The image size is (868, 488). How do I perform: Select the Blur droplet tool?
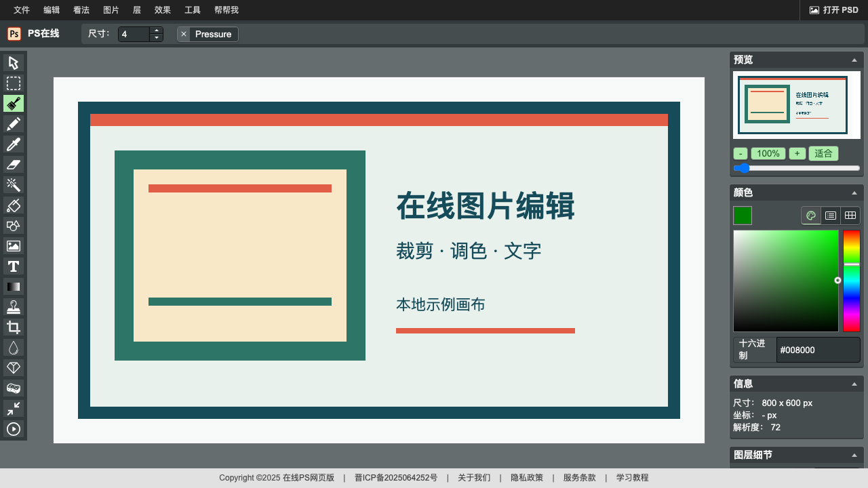14,348
